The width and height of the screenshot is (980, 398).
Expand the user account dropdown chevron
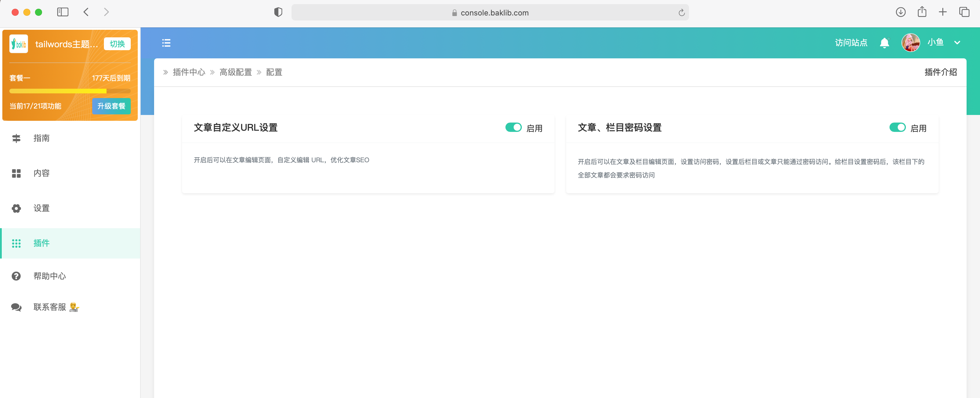point(957,43)
